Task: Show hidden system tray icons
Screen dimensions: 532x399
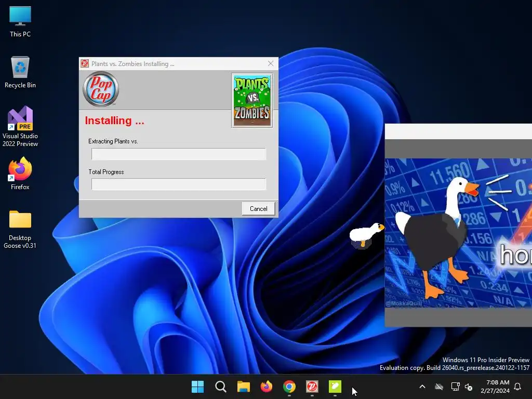Action: pyautogui.click(x=422, y=387)
